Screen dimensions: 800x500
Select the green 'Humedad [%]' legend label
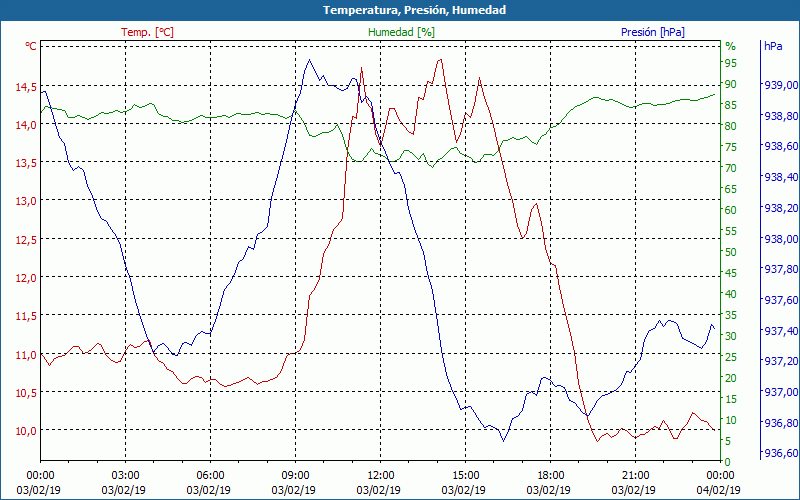pos(401,33)
